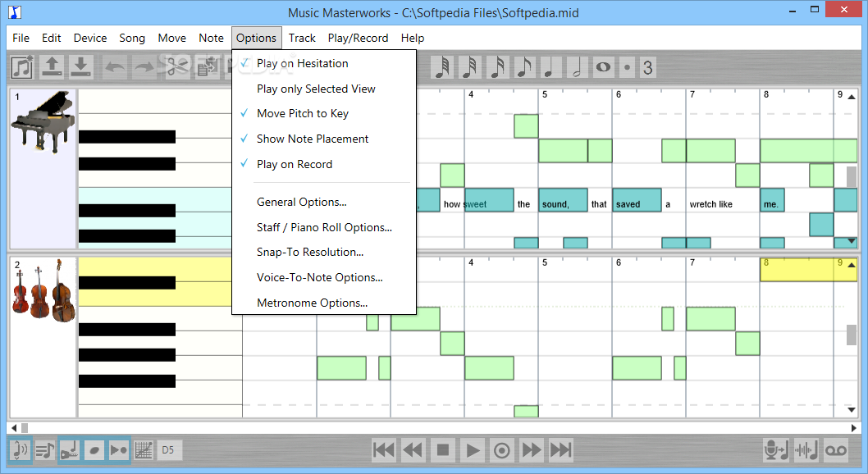The width and height of the screenshot is (868, 474).
Task: Click the play button
Action: coord(473,449)
